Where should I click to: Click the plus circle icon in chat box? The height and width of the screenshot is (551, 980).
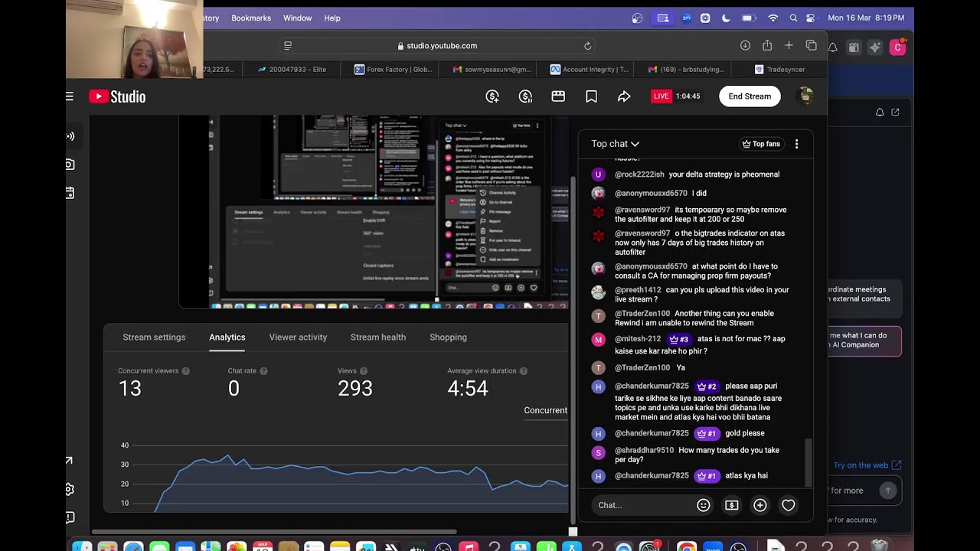click(x=759, y=505)
